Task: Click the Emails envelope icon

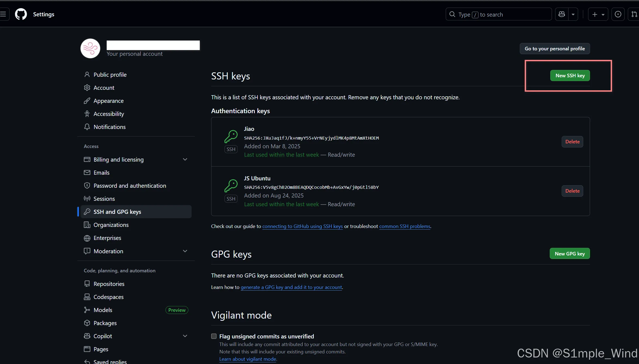Action: 87,172
